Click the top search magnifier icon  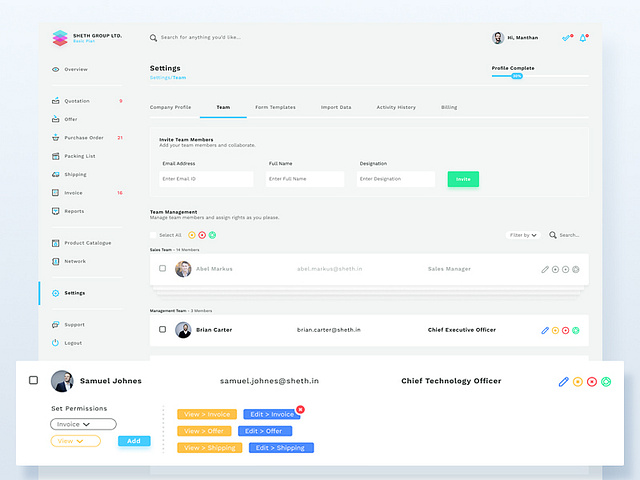153,38
